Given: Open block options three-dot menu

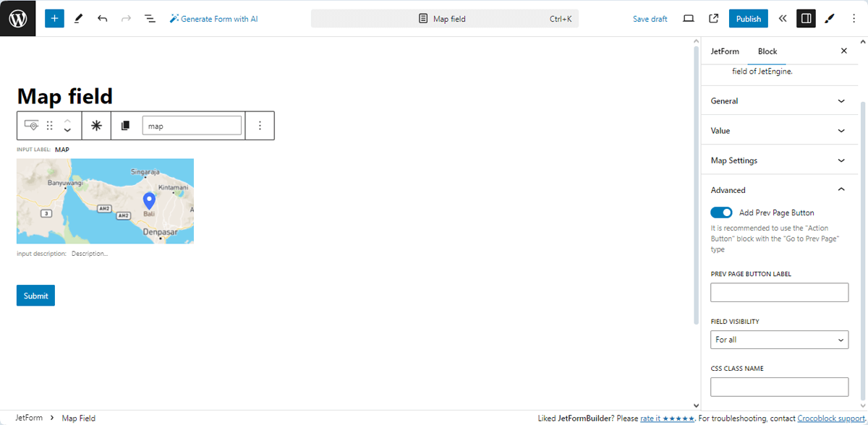Looking at the screenshot, I should coord(260,126).
